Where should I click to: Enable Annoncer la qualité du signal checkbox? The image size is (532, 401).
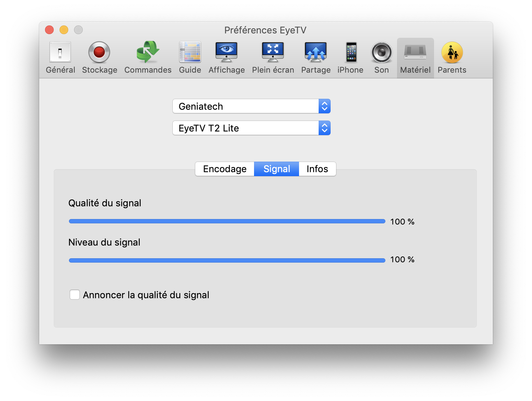[75, 295]
